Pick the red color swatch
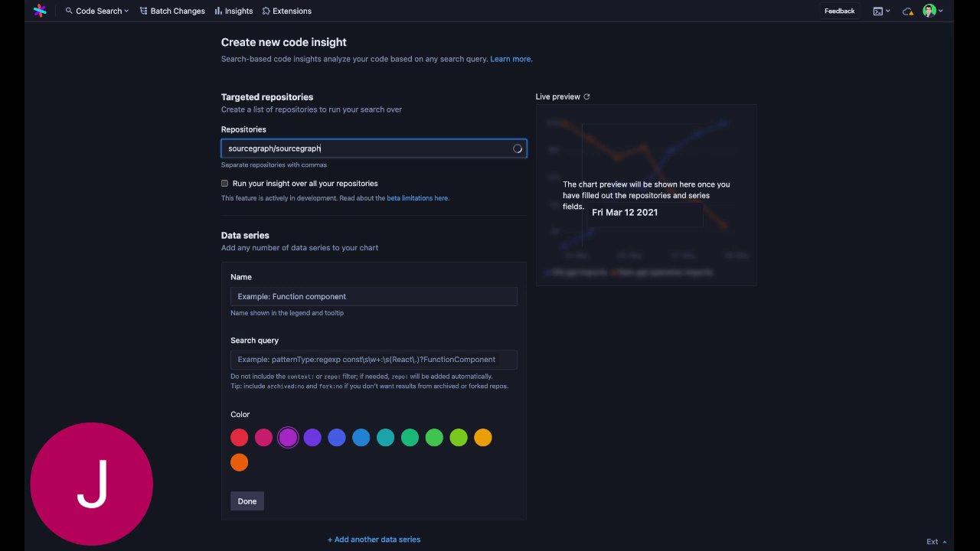Screen dimensions: 980x551 tap(239, 438)
